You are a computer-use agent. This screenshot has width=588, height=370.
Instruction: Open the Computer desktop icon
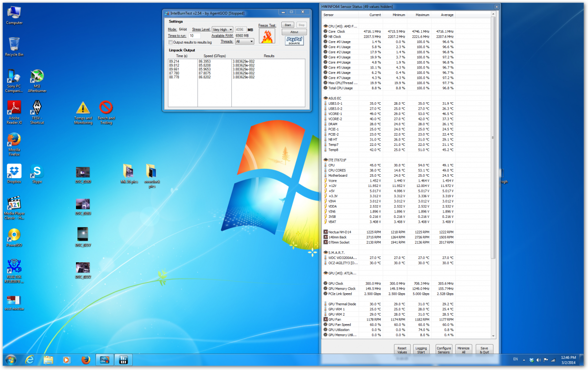pyautogui.click(x=14, y=16)
